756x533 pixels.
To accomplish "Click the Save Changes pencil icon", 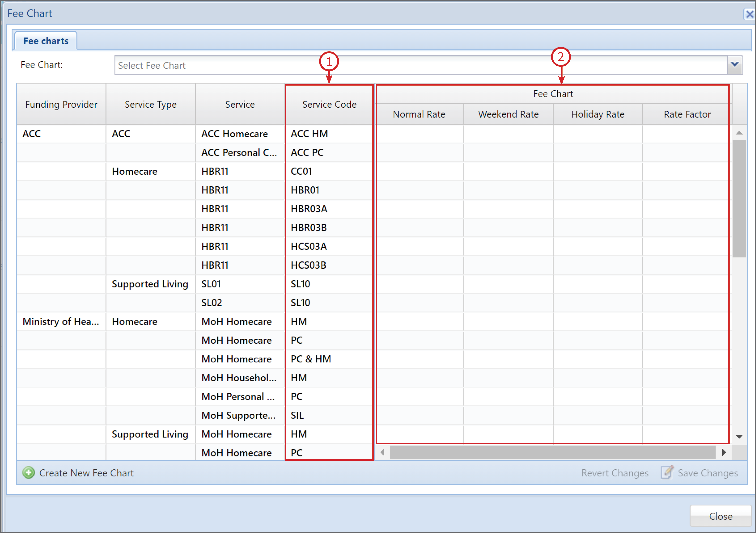I will pos(667,472).
